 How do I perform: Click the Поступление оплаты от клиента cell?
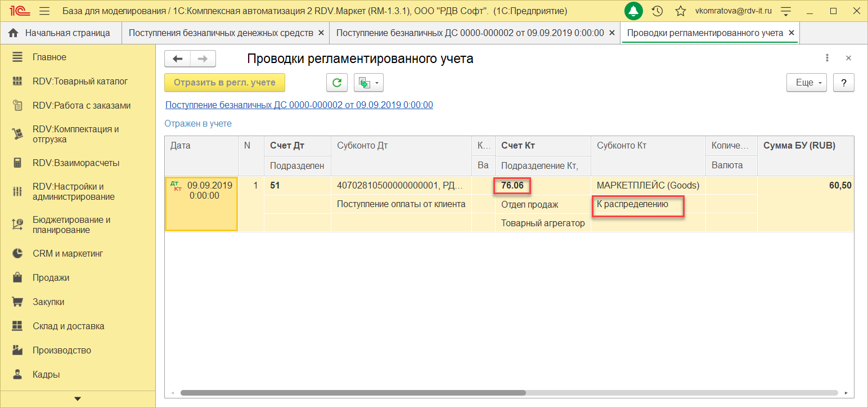tap(401, 204)
